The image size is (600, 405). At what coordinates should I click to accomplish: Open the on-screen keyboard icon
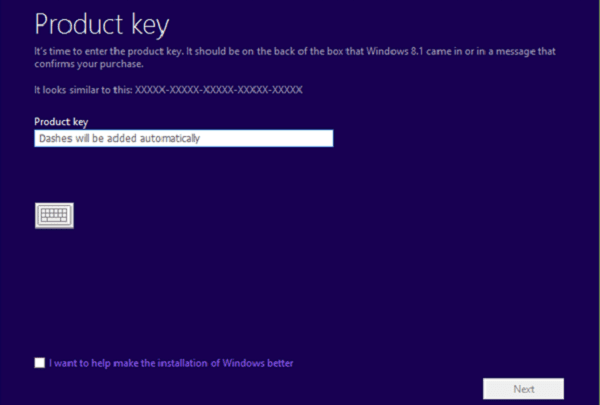click(54, 216)
